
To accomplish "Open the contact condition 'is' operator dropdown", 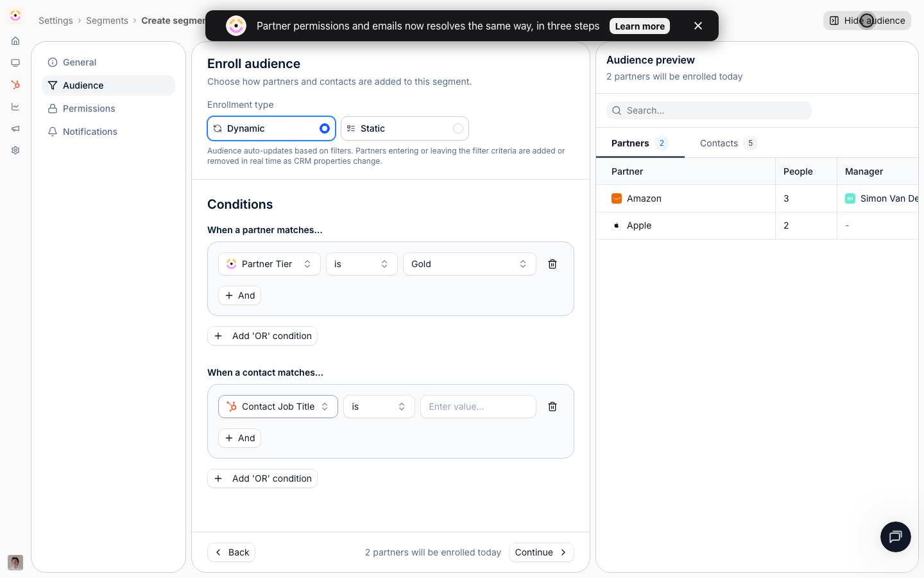I will [x=379, y=407].
